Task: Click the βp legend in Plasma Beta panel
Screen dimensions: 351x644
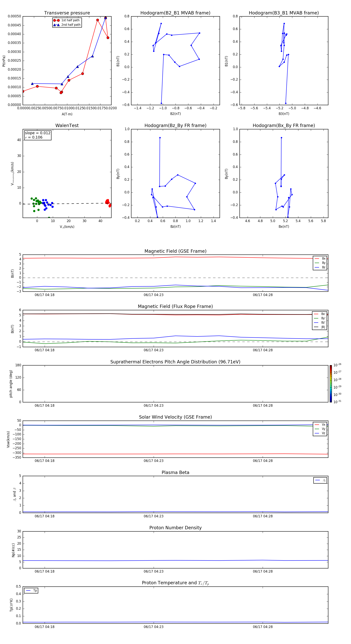Action: point(320,480)
